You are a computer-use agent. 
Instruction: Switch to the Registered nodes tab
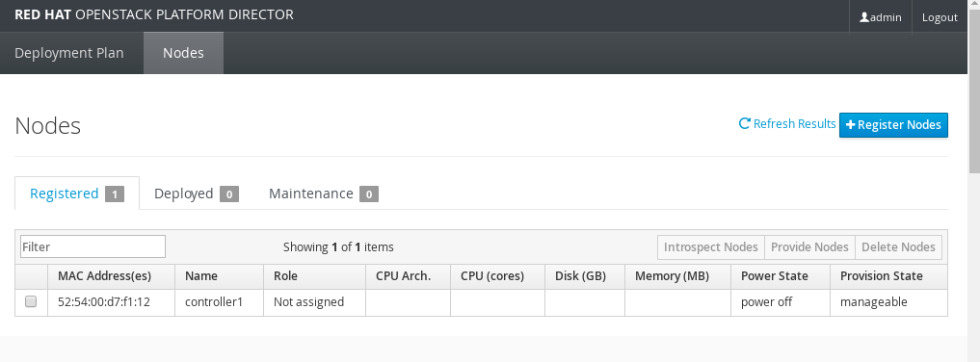pyautogui.click(x=77, y=194)
